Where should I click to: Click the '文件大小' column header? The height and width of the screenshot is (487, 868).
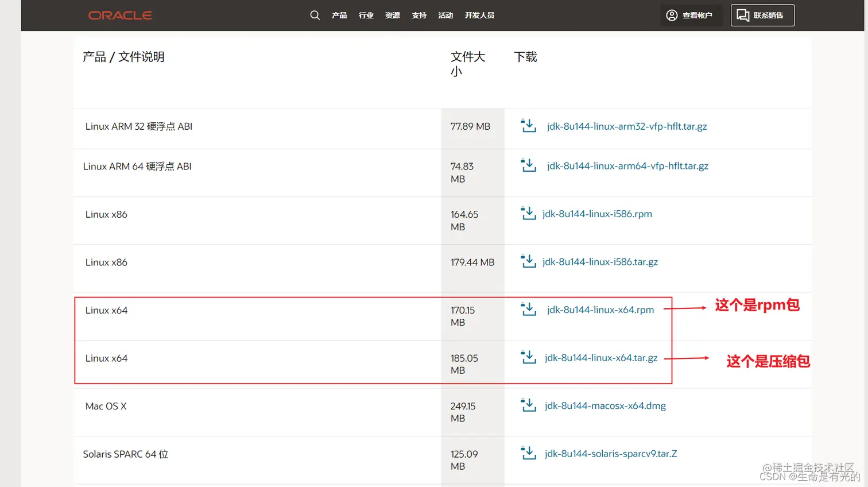tap(468, 64)
